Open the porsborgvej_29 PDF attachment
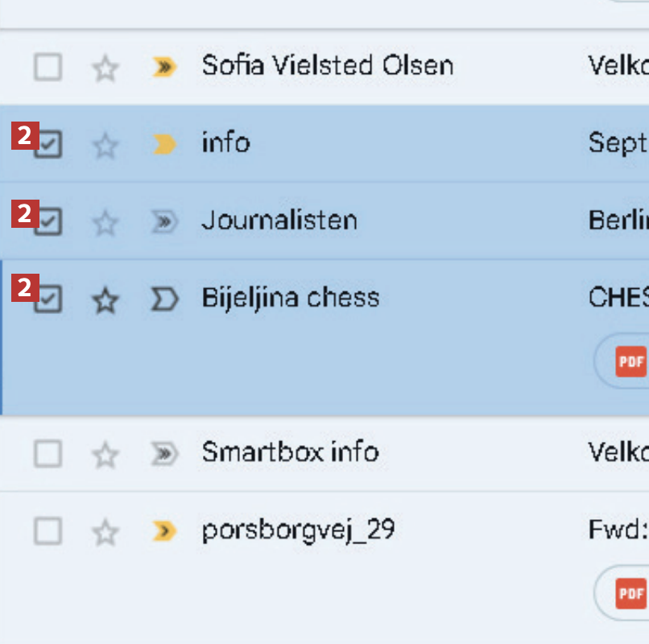Image resolution: width=649 pixels, height=644 pixels. [630, 593]
